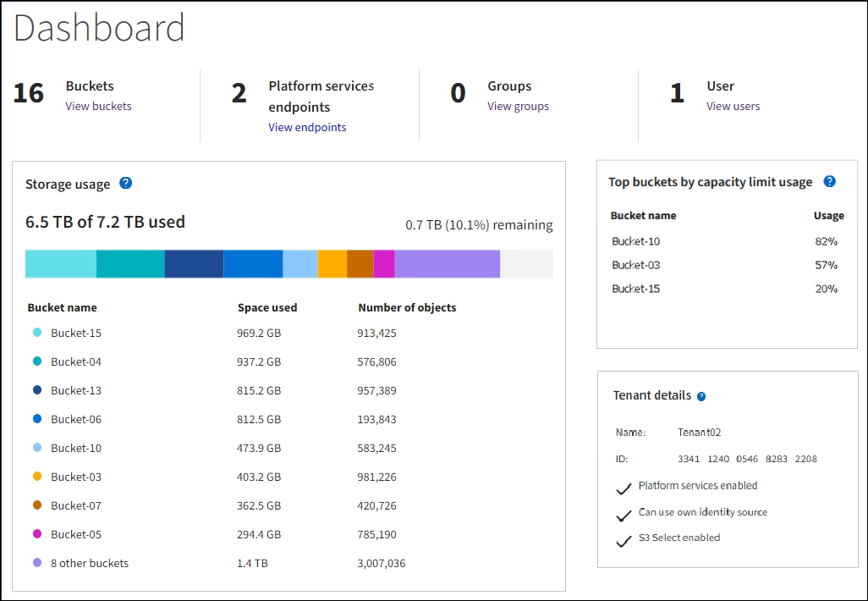This screenshot has height=601, width=868.
Task: Select Bucket-10 in top buckets list
Action: tap(636, 241)
